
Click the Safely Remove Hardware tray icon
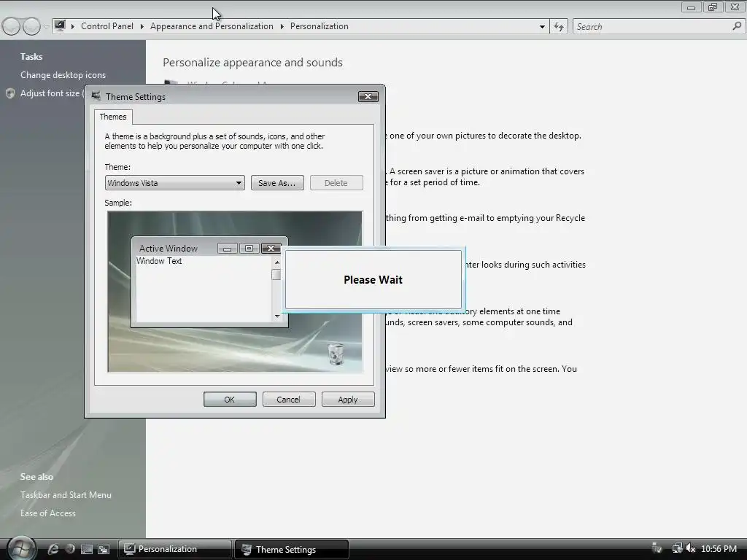click(657, 548)
